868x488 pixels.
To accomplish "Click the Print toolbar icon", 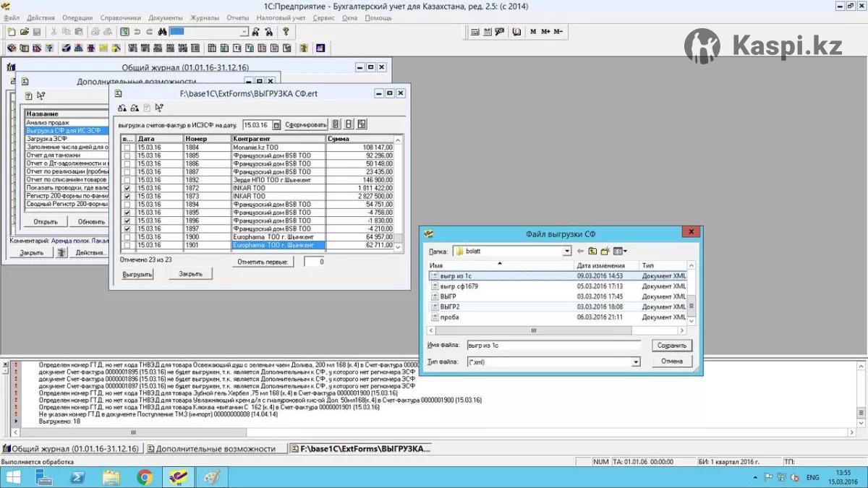I will point(95,32).
